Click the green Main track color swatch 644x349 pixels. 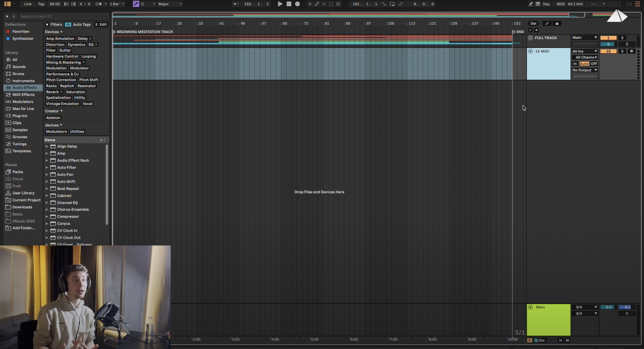pos(548,320)
